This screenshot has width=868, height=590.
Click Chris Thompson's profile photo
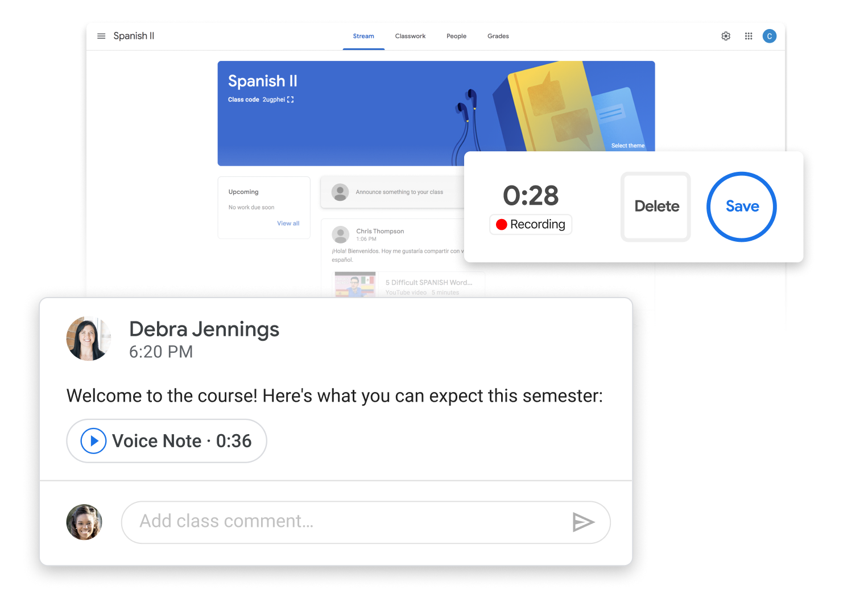pyautogui.click(x=340, y=234)
